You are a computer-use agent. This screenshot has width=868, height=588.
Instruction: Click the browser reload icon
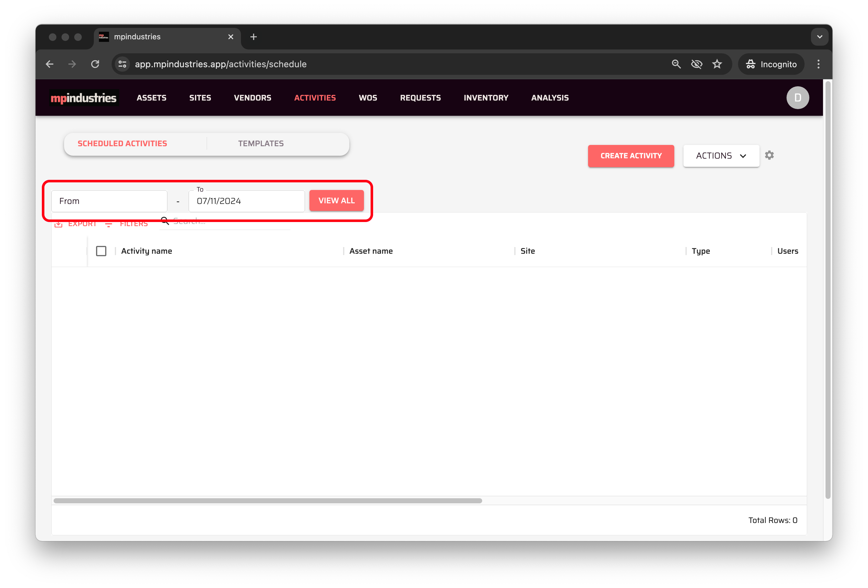coord(95,64)
